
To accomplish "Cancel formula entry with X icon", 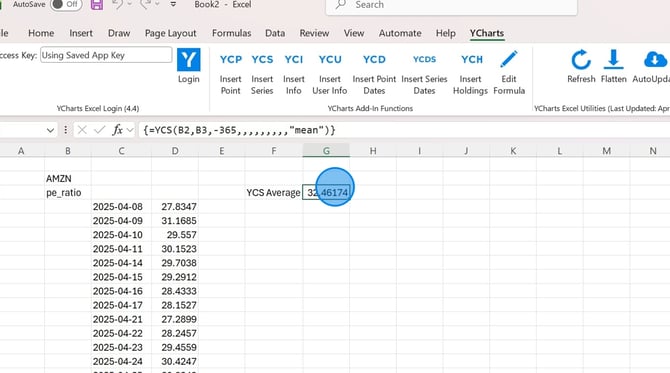I will 82,130.
